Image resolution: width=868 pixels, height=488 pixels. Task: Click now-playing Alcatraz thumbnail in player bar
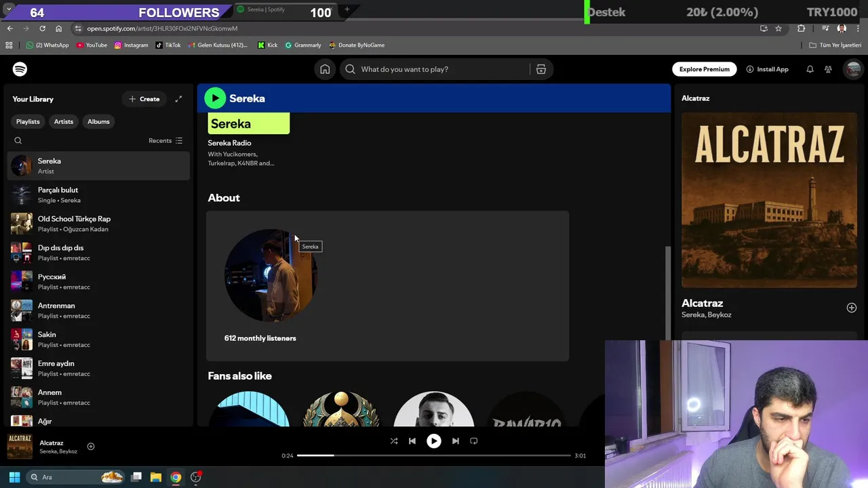point(20,447)
